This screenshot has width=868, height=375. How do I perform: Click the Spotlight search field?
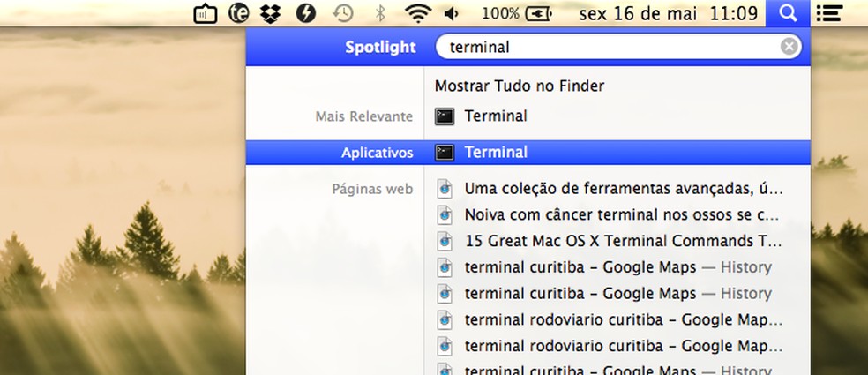(609, 47)
